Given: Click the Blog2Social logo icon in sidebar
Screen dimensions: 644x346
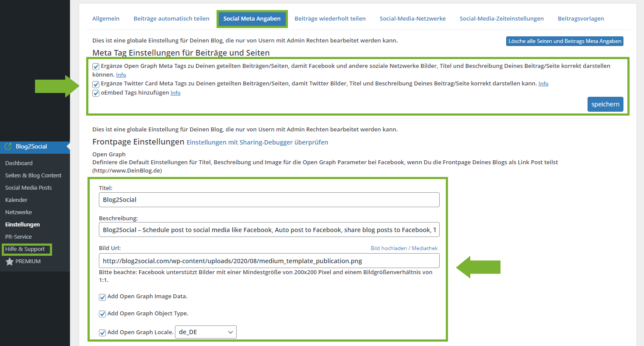Looking at the screenshot, I should (8, 147).
